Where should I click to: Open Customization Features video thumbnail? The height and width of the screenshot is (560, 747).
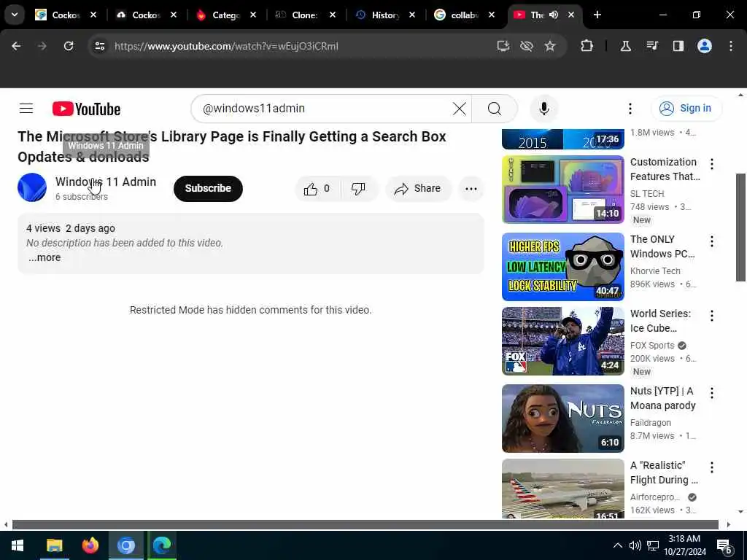(x=562, y=189)
